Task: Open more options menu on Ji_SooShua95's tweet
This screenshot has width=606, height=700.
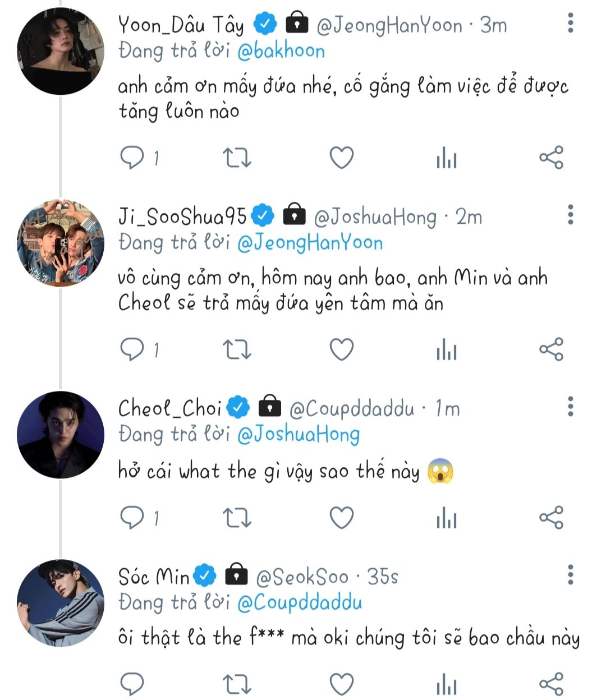Action: (x=570, y=215)
